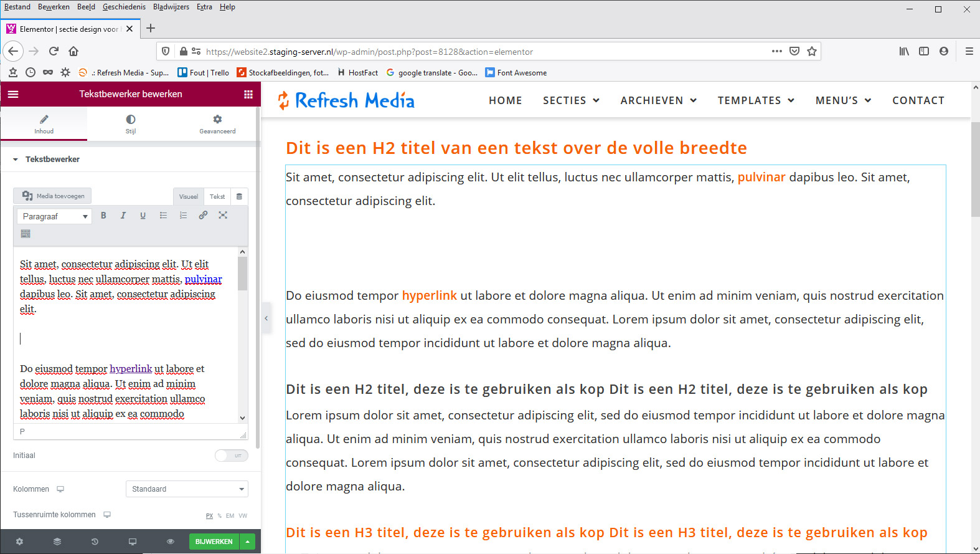Click the insert/edit link icon
This screenshot has height=554, width=980.
point(203,216)
